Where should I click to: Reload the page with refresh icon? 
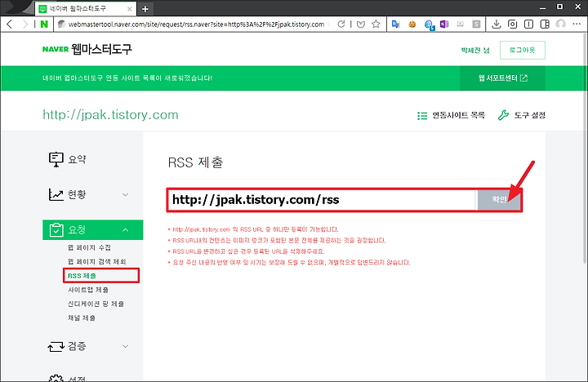(341, 24)
